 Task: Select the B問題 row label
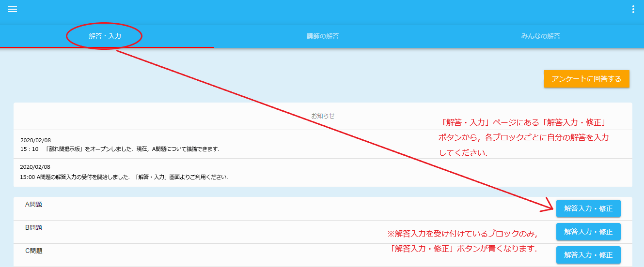pyautogui.click(x=33, y=228)
